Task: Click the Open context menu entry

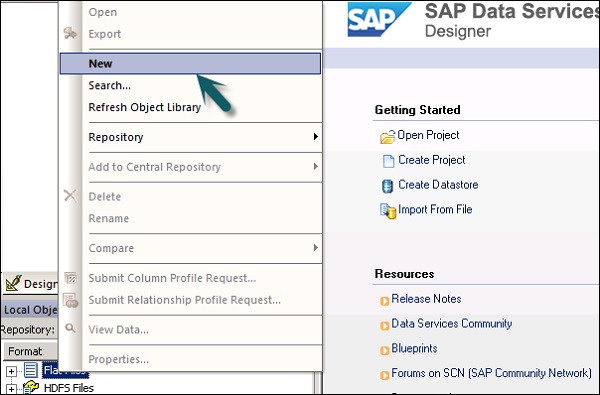Action: click(x=103, y=12)
